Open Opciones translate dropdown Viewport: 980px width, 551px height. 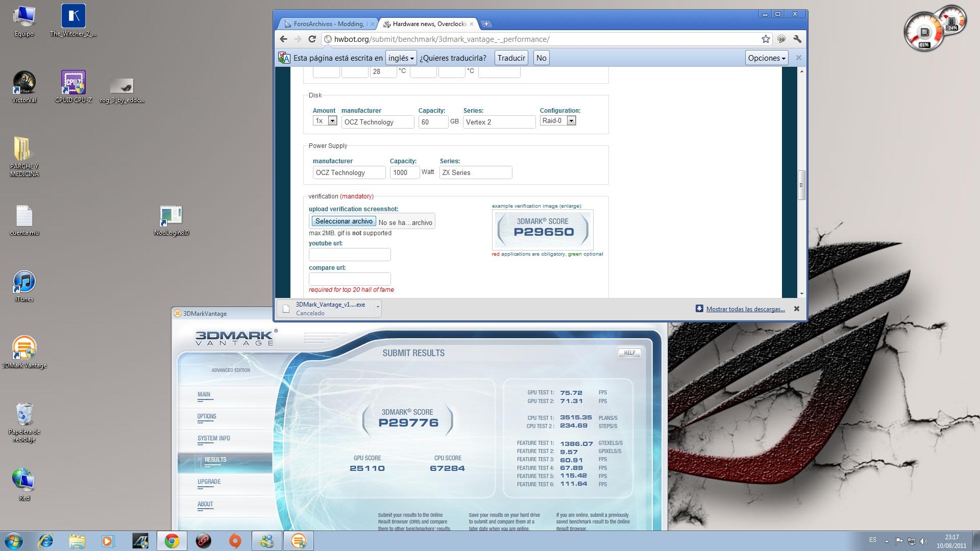[767, 58]
